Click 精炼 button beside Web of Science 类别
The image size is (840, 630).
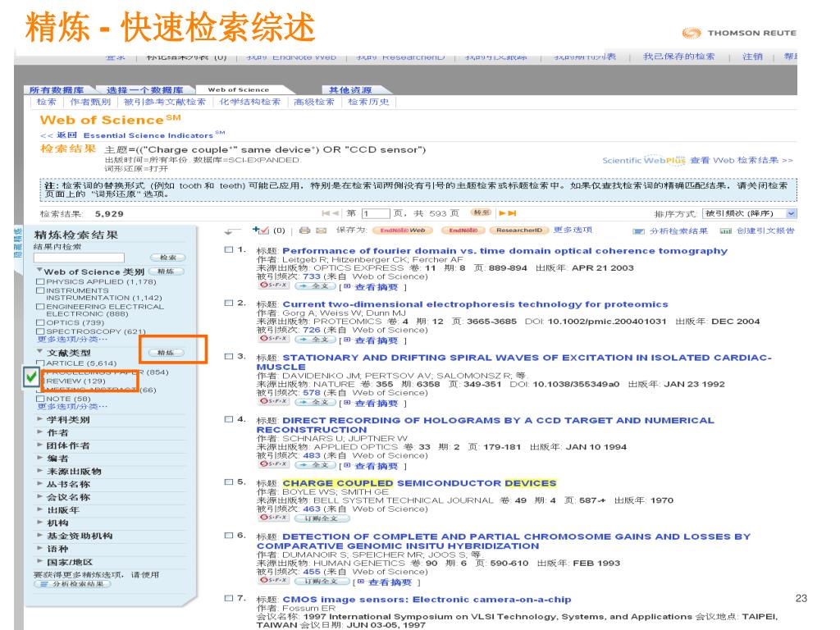click(166, 272)
